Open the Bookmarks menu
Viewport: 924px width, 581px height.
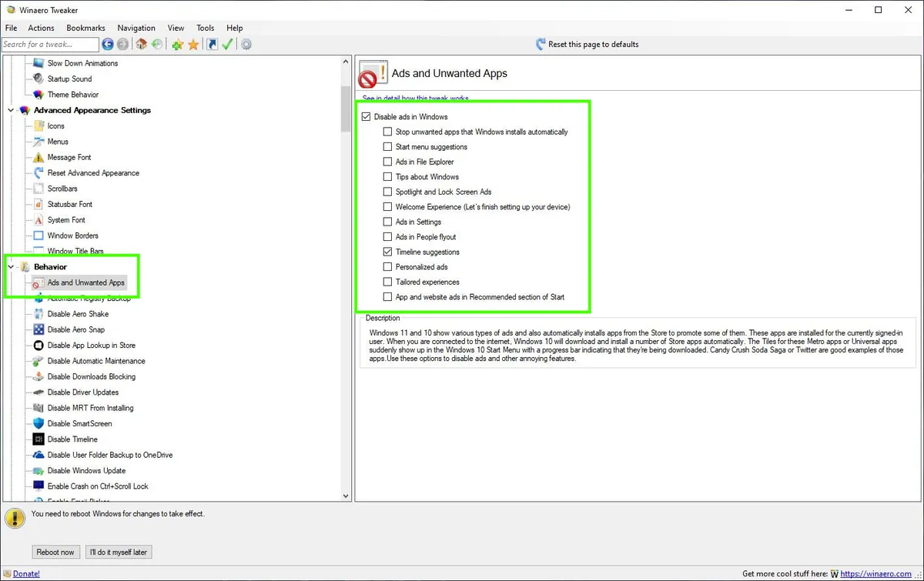tap(85, 28)
